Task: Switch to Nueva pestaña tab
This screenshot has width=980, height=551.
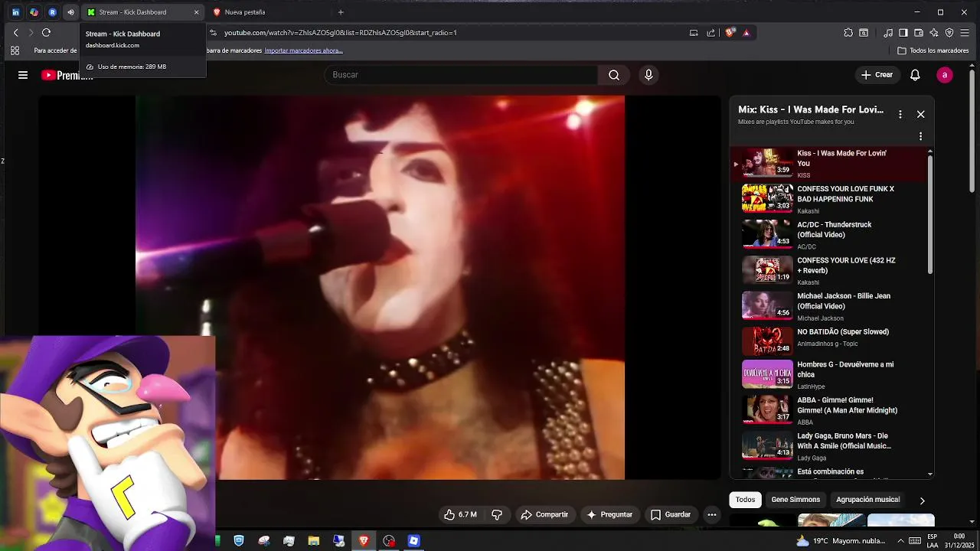Action: pos(268,12)
